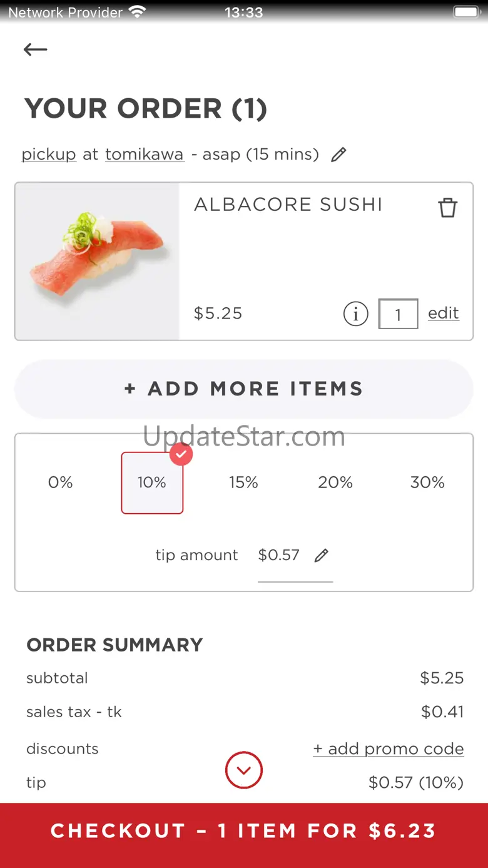Screen dimensions: 488x868
Task: Click the edit link for item
Action: point(443,313)
